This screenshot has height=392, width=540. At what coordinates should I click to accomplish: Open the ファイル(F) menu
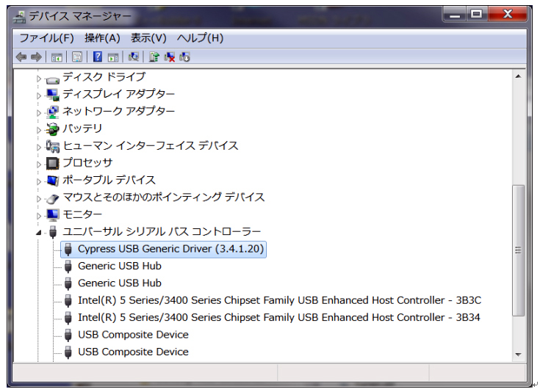tap(47, 38)
